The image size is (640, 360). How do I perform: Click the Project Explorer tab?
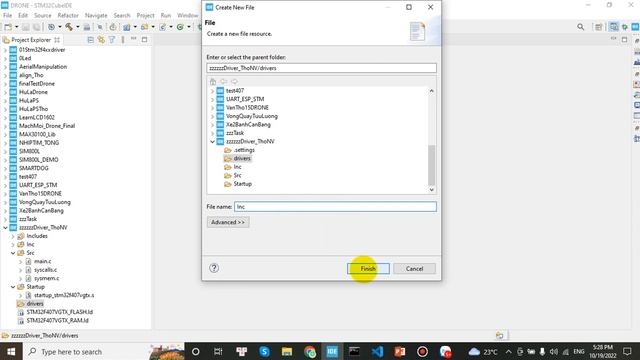[31, 40]
